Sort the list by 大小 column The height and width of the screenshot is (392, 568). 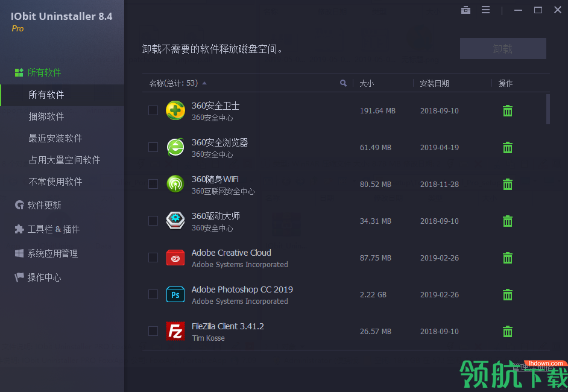(x=367, y=84)
